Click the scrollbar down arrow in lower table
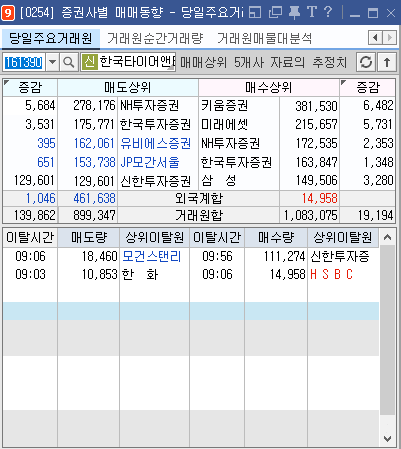This screenshot has width=401, height=449. 387,439
